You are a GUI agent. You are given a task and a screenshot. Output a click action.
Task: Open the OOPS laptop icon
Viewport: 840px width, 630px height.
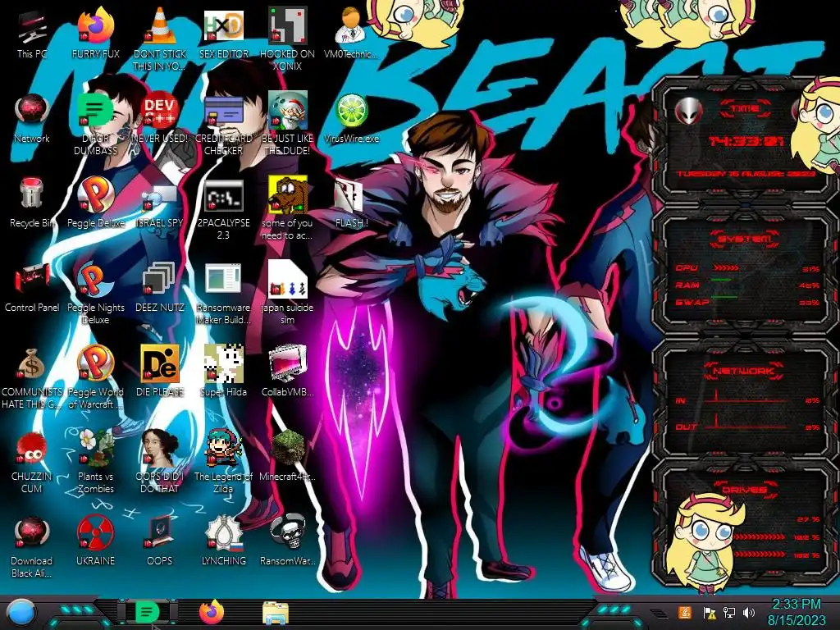159,541
